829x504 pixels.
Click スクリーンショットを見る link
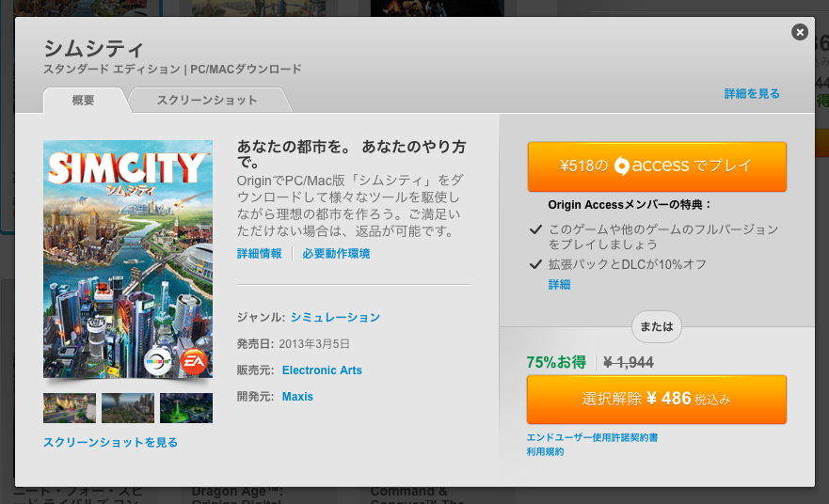pos(110,442)
